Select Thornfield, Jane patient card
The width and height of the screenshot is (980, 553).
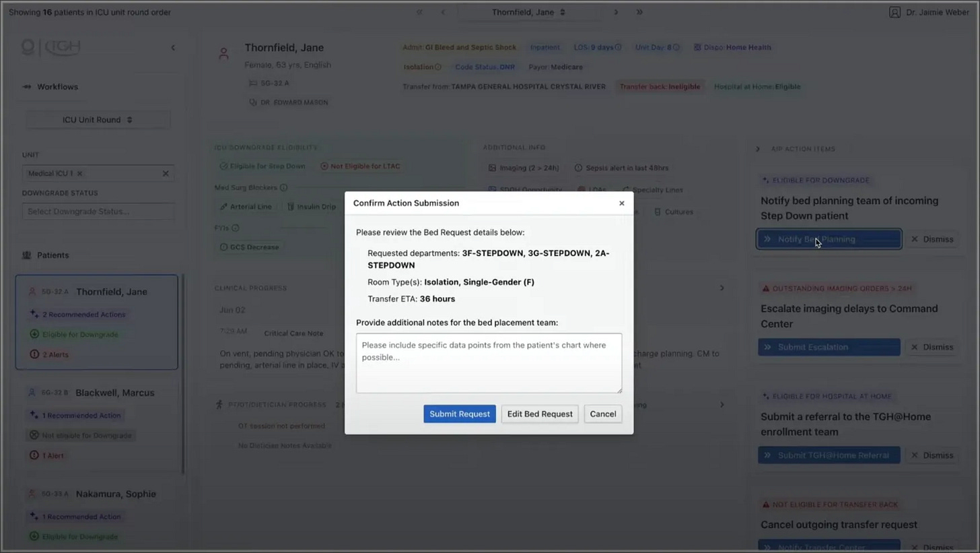[x=97, y=322]
